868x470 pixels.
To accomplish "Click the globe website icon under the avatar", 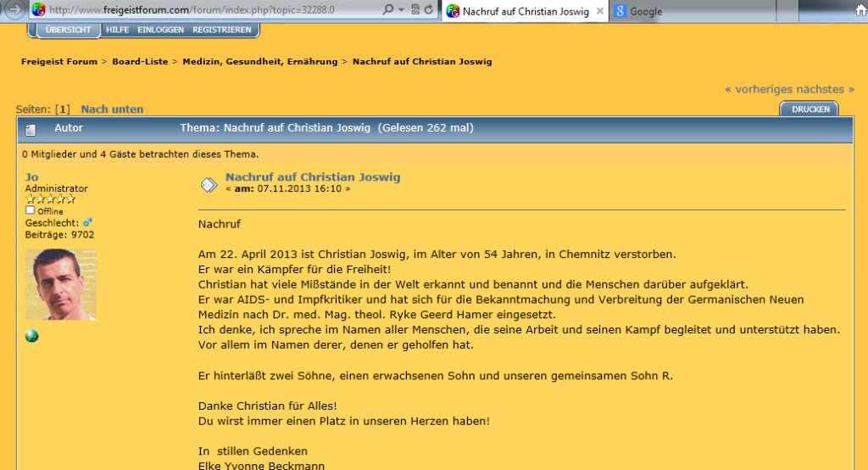I will [x=32, y=336].
